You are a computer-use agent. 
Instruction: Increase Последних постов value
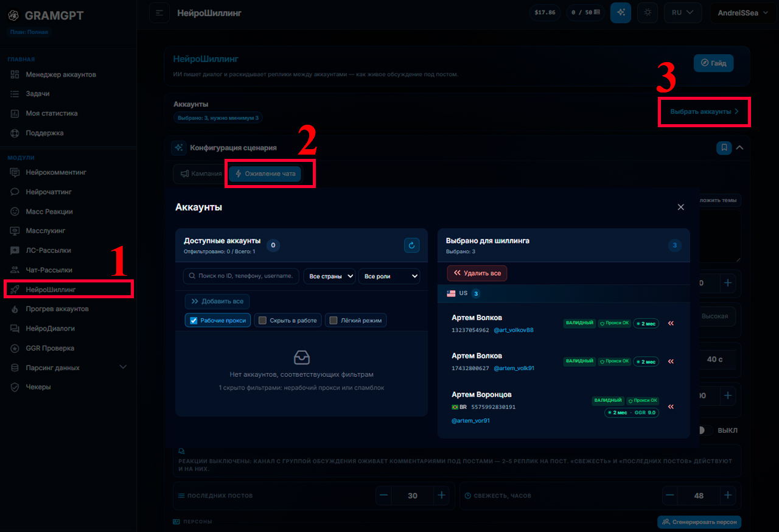[441, 495]
